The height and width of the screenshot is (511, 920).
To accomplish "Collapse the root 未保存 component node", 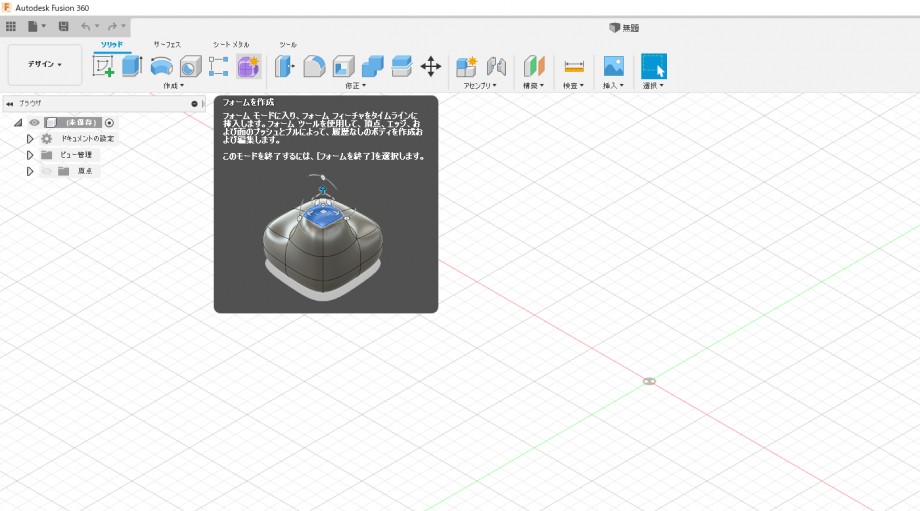I will pyautogui.click(x=18, y=123).
